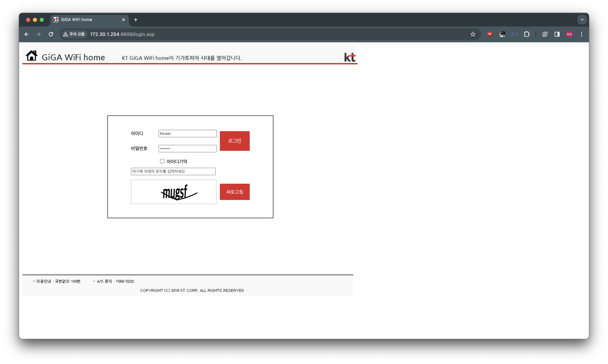
Task: Open the Extensions puzzle icon
Action: pyautogui.click(x=526, y=34)
